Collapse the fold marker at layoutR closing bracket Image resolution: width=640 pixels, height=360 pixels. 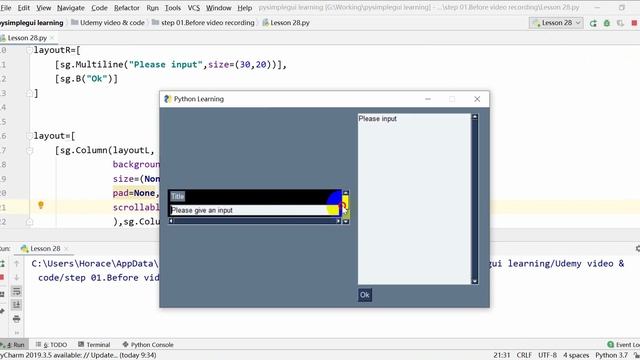coord(29,93)
